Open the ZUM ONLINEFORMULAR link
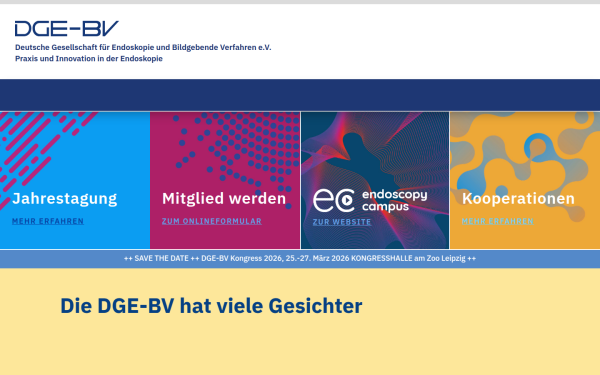Image resolution: width=600 pixels, height=375 pixels. [212, 221]
